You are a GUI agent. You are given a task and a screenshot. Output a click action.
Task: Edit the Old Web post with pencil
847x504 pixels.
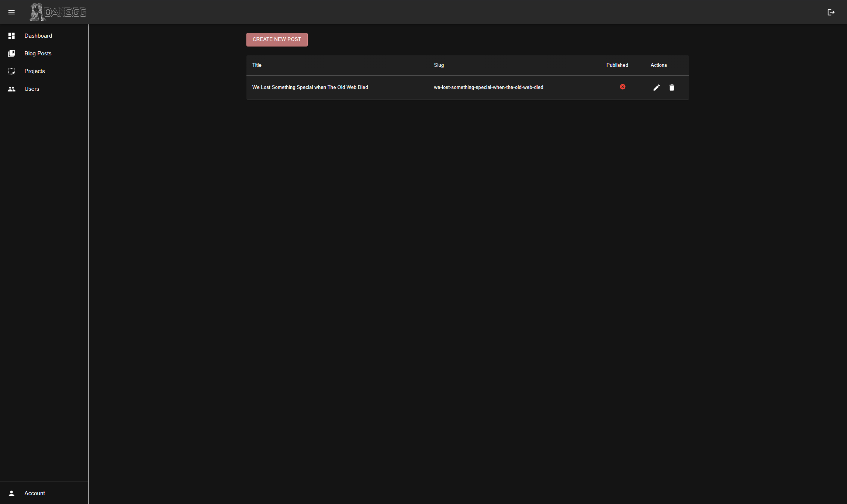tap(656, 87)
